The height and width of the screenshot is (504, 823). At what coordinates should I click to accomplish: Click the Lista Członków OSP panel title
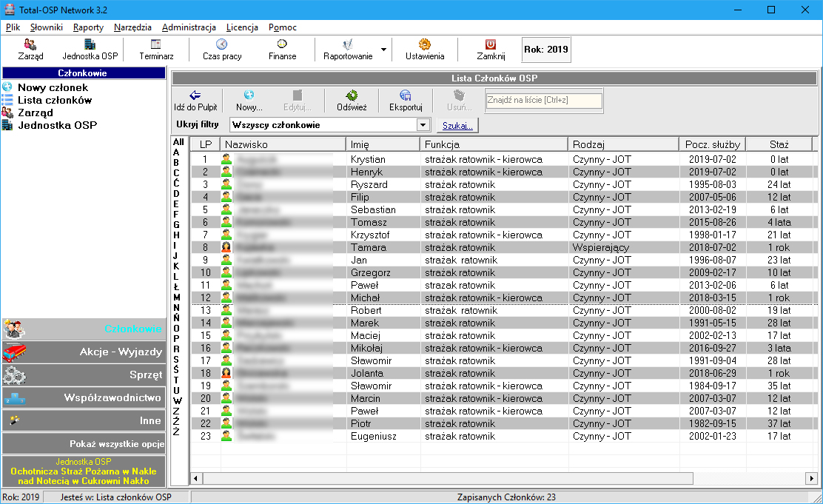(x=494, y=78)
